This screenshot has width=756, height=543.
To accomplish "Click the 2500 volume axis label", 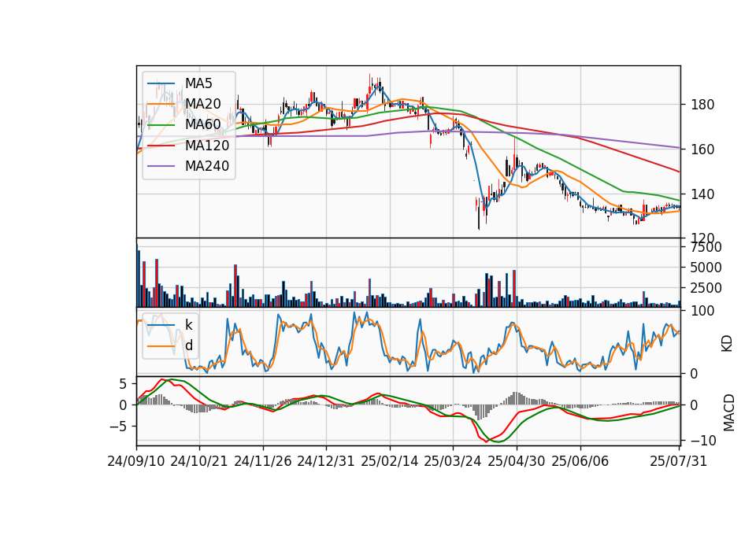I will 706,288.
